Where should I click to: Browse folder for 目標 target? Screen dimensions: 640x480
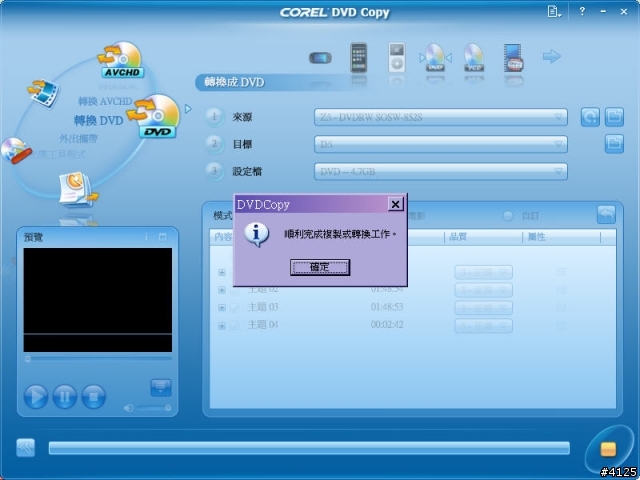point(614,144)
